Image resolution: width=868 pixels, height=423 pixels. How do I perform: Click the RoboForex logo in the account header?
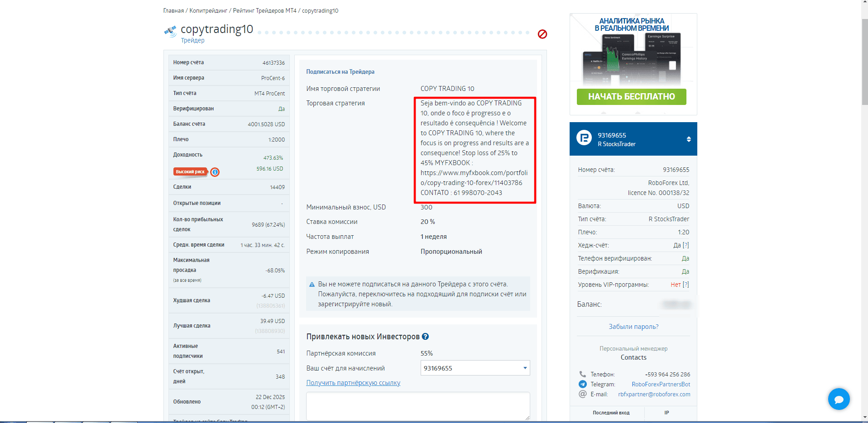pos(584,138)
